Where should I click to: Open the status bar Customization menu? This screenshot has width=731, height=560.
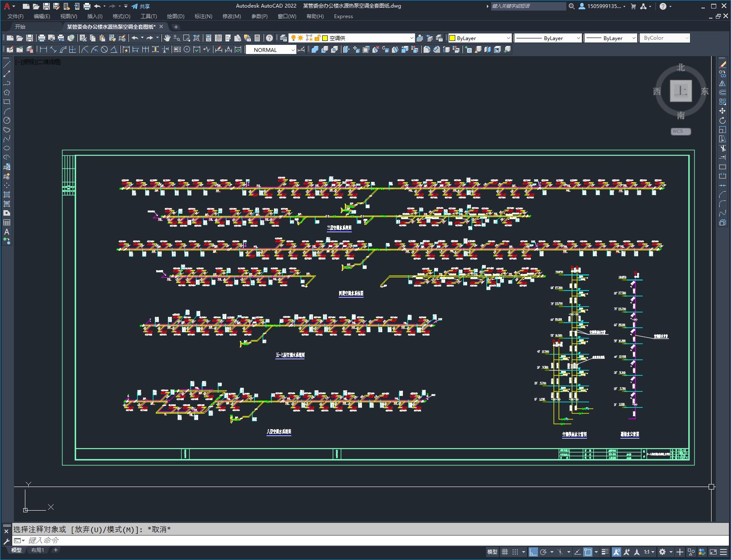724,552
